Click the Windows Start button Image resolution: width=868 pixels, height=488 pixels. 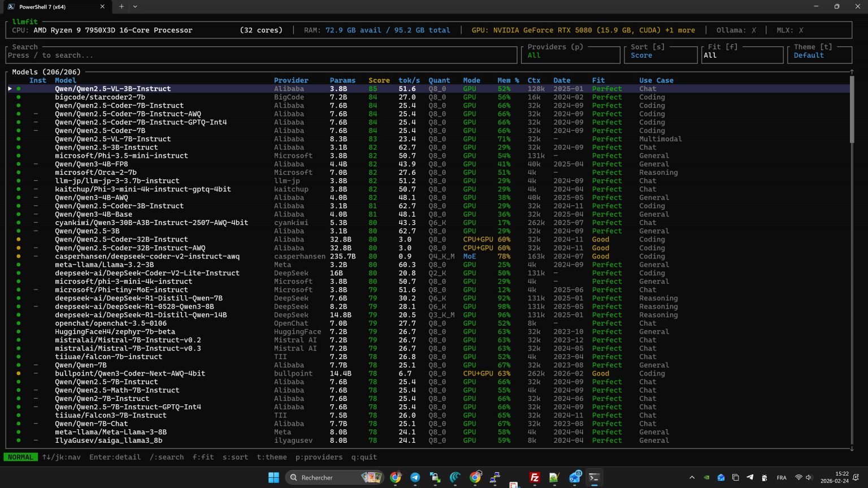coord(274,478)
